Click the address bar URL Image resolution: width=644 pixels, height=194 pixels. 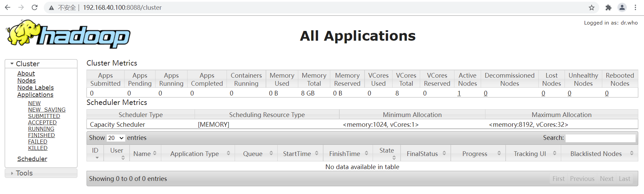[x=122, y=7]
